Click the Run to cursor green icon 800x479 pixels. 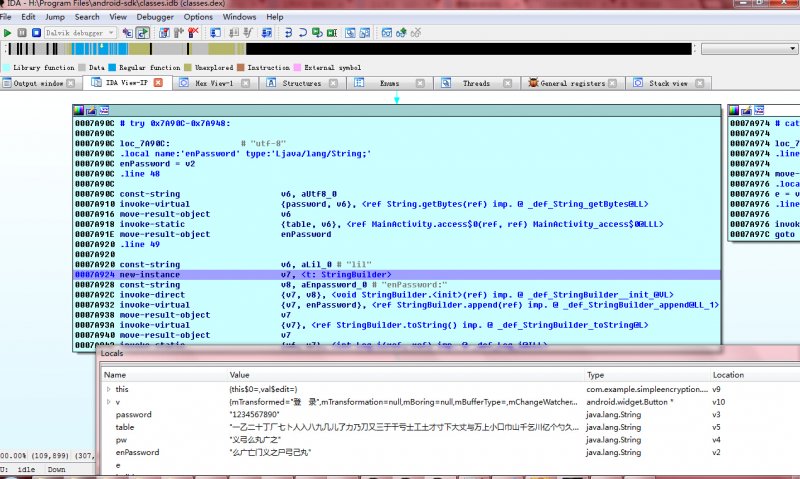point(332,33)
